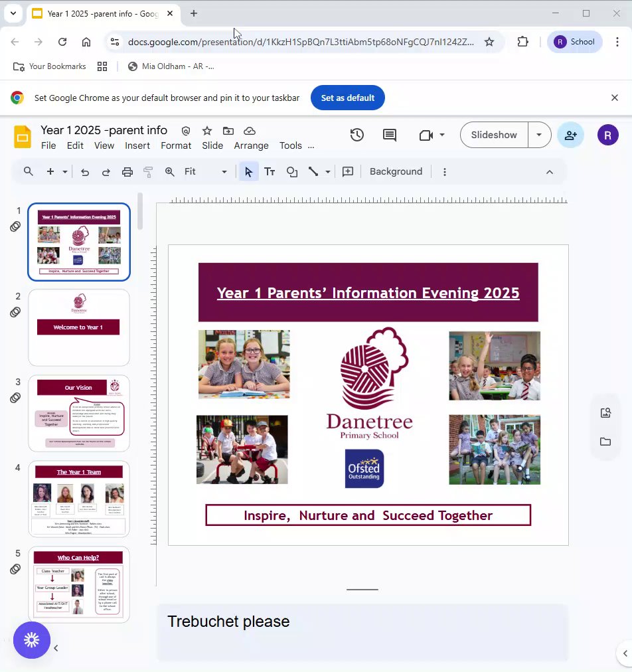Viewport: 632px width, 672px height.
Task: Expand the line type dropdown arrow
Action: coord(328,172)
